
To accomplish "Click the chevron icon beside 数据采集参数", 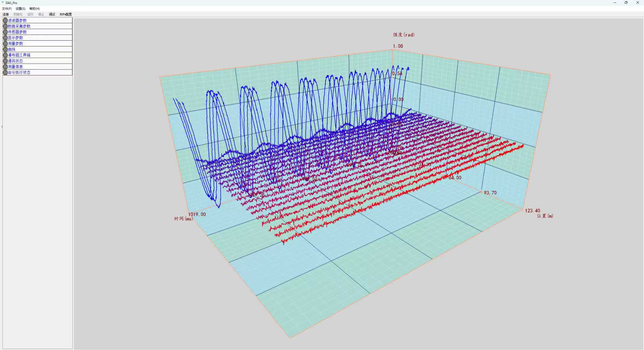I will pyautogui.click(x=5, y=26).
